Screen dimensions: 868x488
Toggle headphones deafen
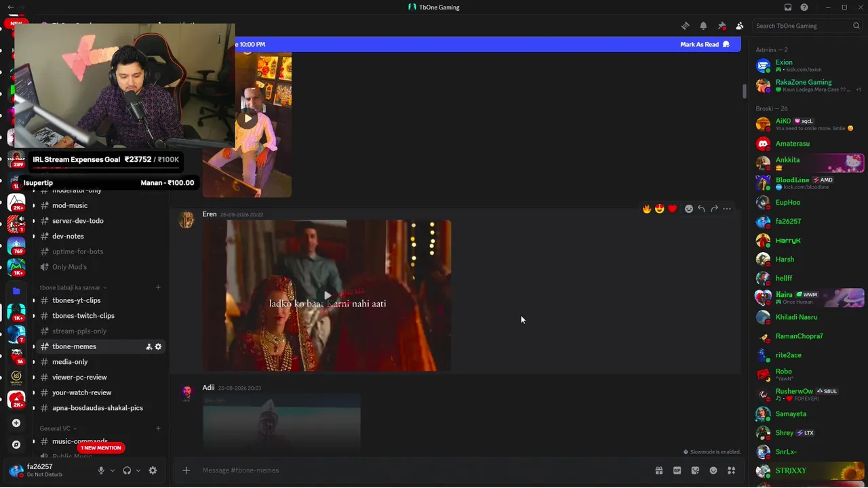127,470
